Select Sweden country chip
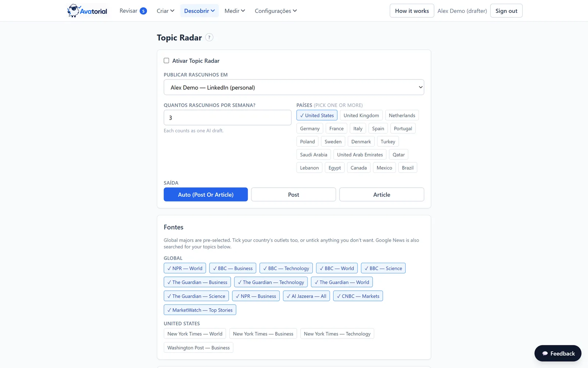This screenshot has height=368, width=588. pos(333,142)
